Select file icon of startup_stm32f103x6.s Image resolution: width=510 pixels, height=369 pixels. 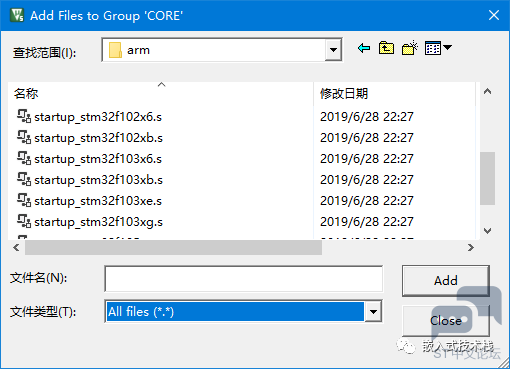tap(24, 158)
